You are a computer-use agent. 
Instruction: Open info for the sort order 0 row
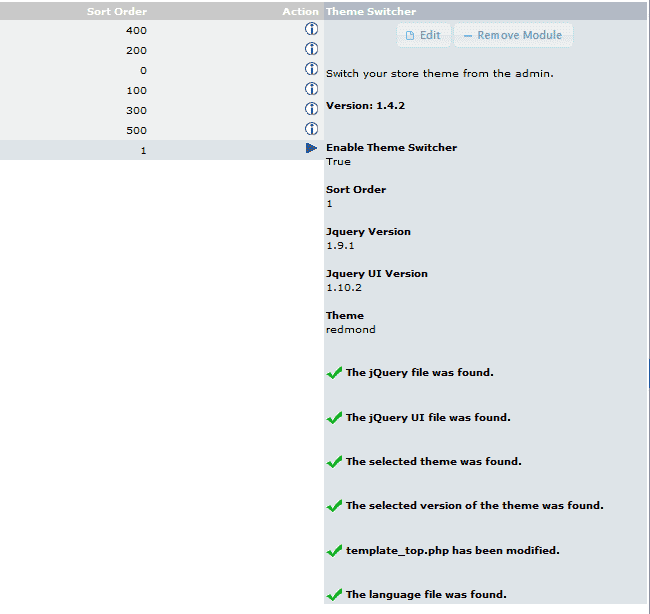(x=311, y=69)
